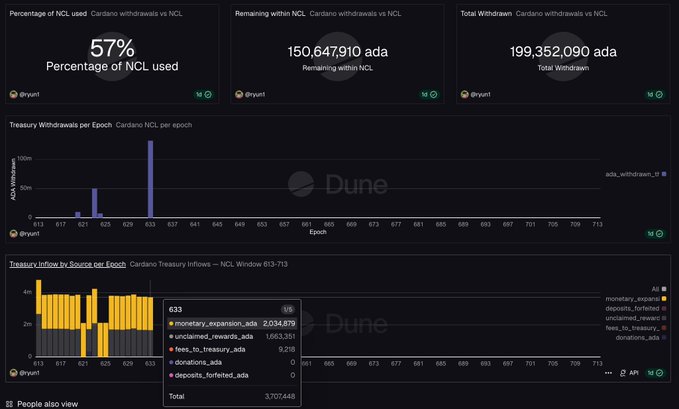
Task: Click the 1d refresh badge on Remaining within NCL panel
Action: [429, 94]
